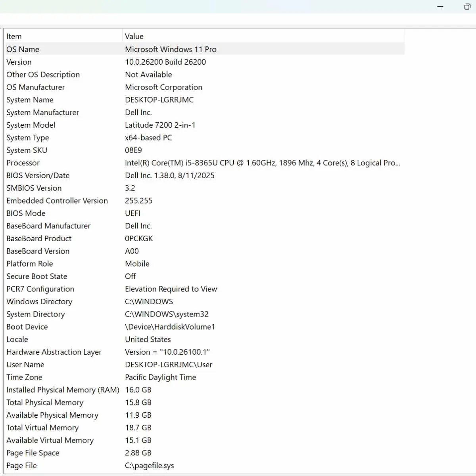Image resolution: width=476 pixels, height=476 pixels.
Task: Click the A00 value
Action: 132,251
